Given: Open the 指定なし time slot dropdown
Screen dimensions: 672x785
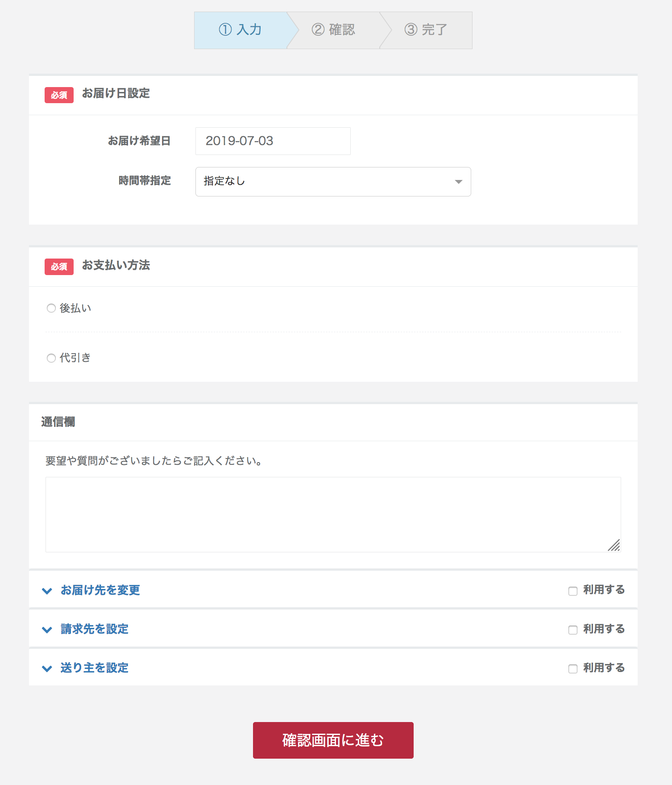Looking at the screenshot, I should point(332,182).
